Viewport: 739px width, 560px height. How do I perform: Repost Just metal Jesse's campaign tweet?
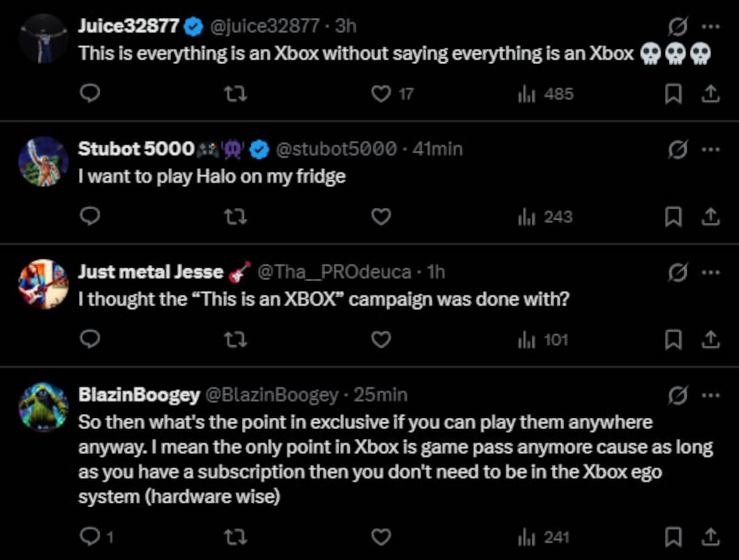[x=235, y=340]
